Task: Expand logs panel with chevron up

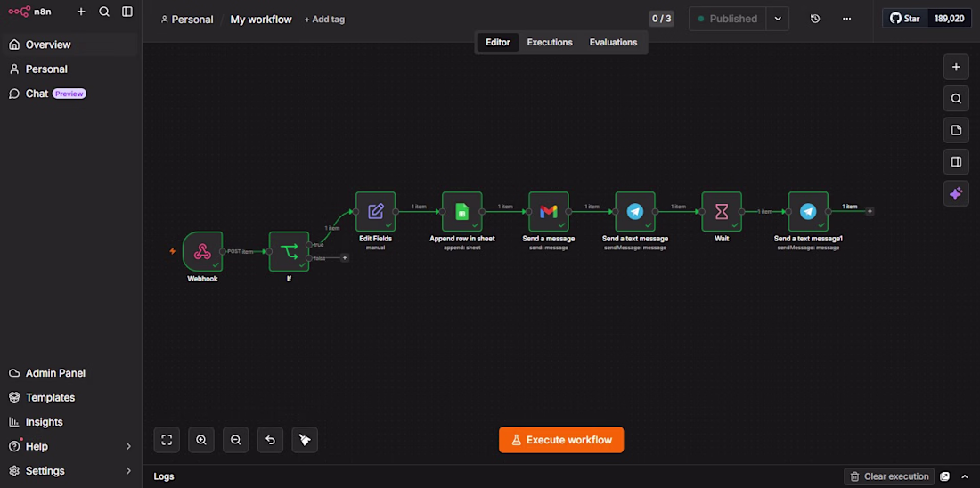Action: click(x=965, y=476)
